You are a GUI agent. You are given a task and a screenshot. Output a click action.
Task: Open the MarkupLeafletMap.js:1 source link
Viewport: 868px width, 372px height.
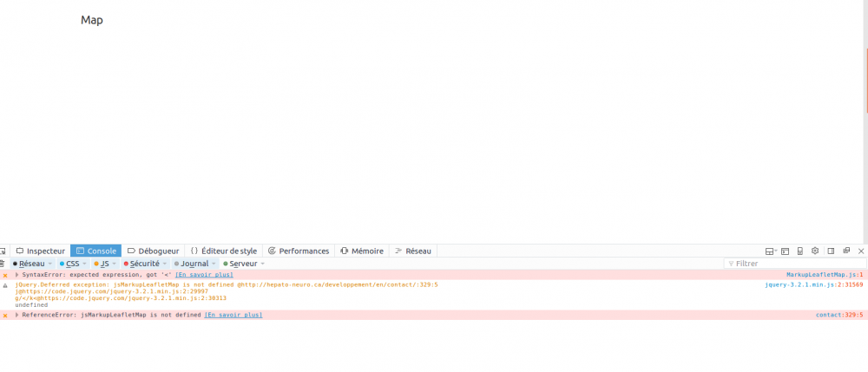[x=824, y=275]
